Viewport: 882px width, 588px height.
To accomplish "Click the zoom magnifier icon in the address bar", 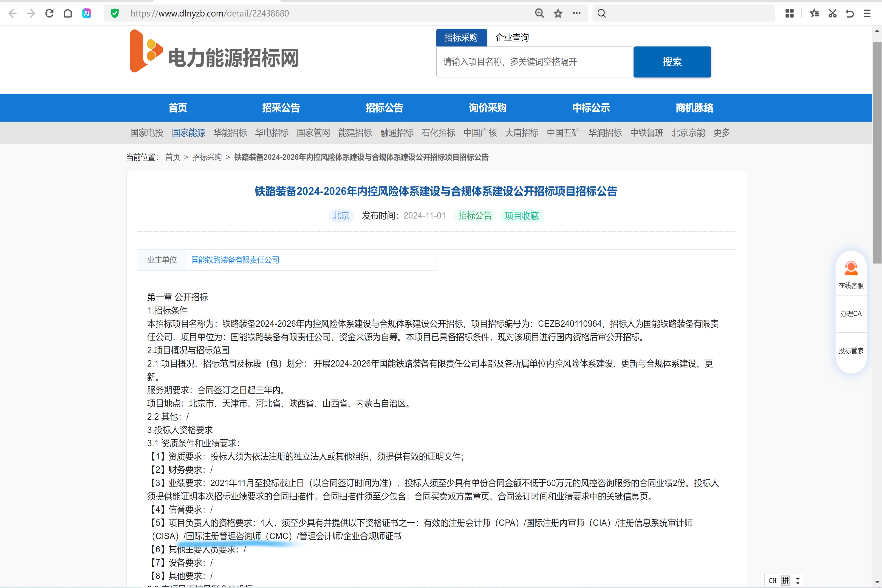I will 539,14.
